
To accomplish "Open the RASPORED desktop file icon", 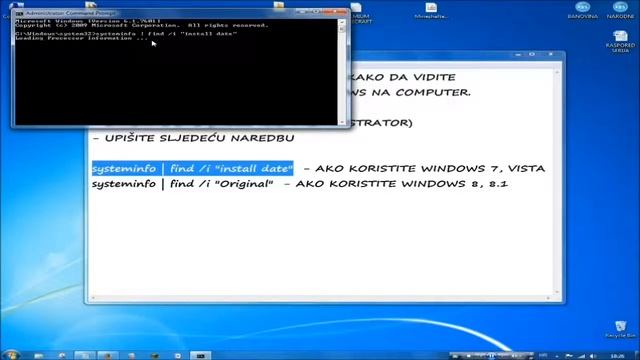I will click(x=620, y=42).
